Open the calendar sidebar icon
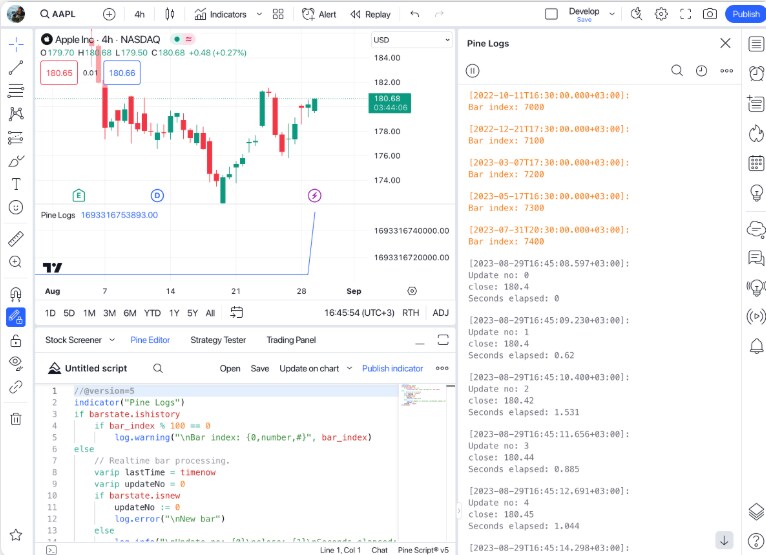 pos(756,163)
